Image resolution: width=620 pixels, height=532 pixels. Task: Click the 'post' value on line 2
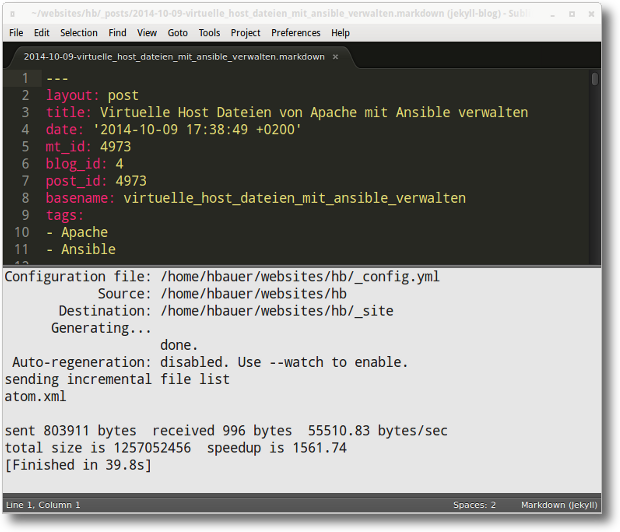pyautogui.click(x=123, y=96)
